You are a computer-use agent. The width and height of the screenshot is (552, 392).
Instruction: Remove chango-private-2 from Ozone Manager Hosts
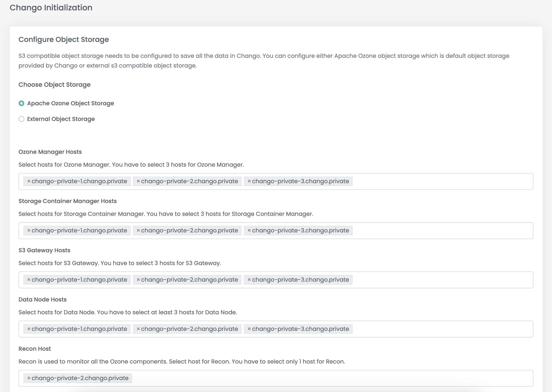pyautogui.click(x=138, y=181)
